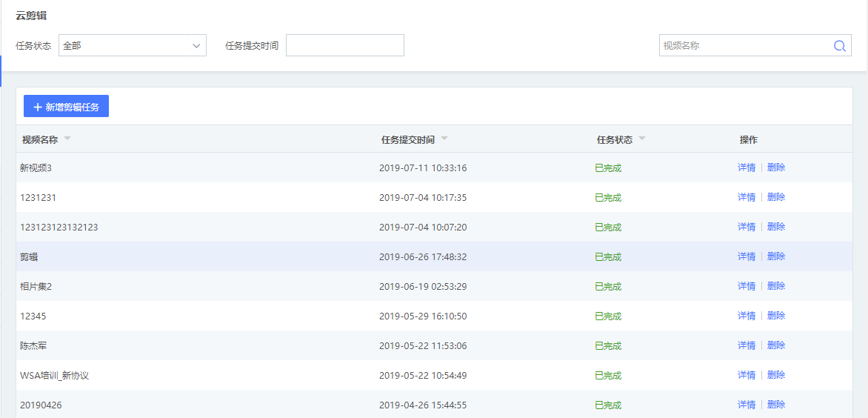868x418 pixels.
Task: Filter by 任务状态 column arrow
Action: pos(642,138)
